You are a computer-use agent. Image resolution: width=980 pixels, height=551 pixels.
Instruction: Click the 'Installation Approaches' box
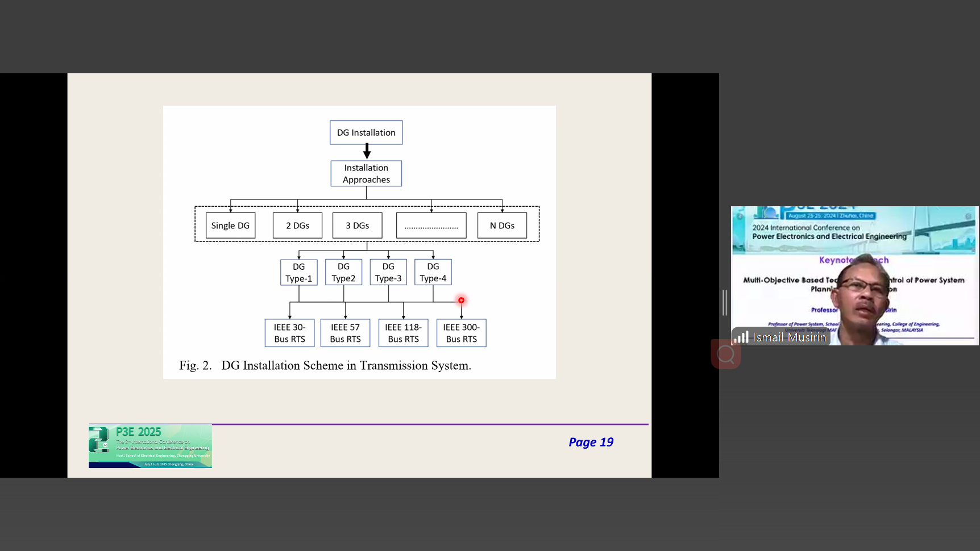click(x=366, y=174)
